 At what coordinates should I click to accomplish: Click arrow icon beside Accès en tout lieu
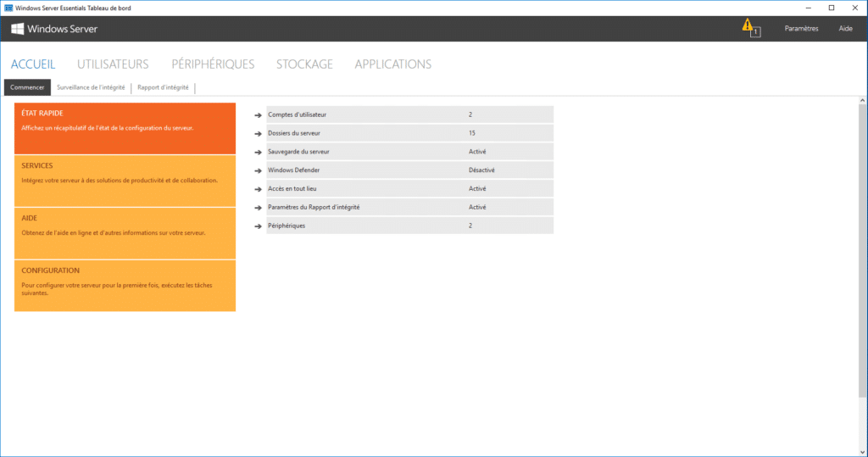click(258, 189)
